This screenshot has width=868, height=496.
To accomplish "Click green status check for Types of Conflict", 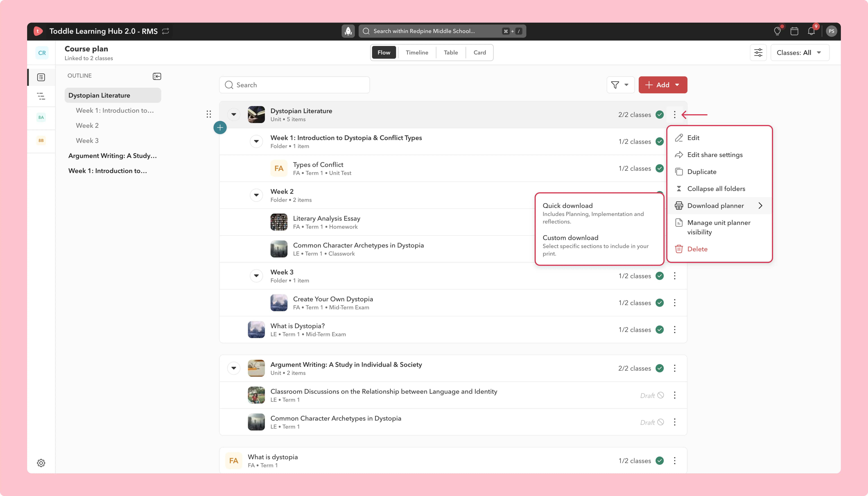I will pos(660,168).
